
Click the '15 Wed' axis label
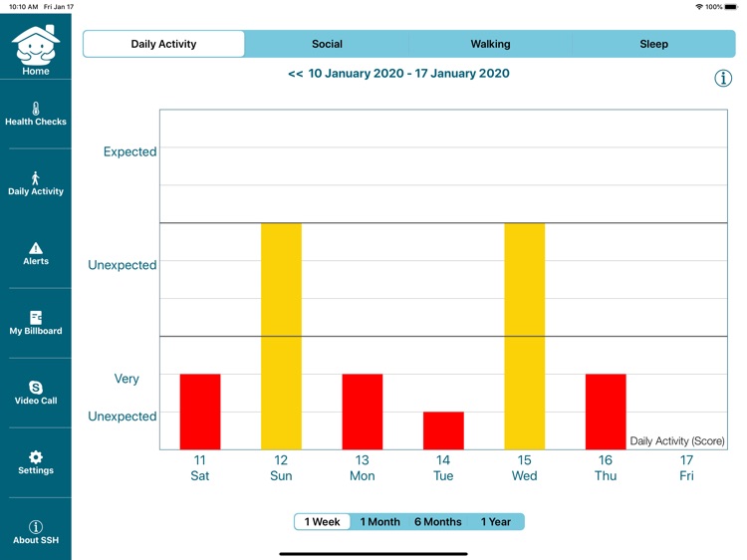(525, 467)
